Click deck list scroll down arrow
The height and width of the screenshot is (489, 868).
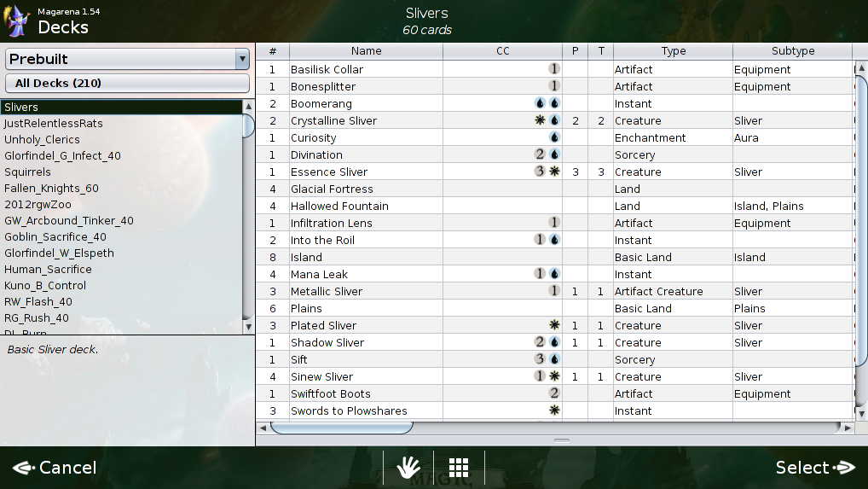248,327
